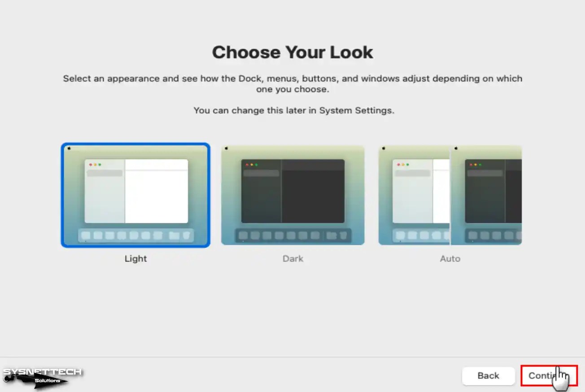The width and height of the screenshot is (585, 392).
Task: Click the Choose Your Look heading
Action: pos(292,52)
